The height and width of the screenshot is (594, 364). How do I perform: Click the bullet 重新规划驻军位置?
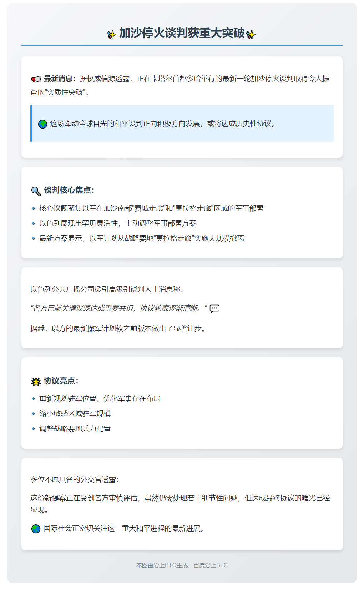[100, 398]
